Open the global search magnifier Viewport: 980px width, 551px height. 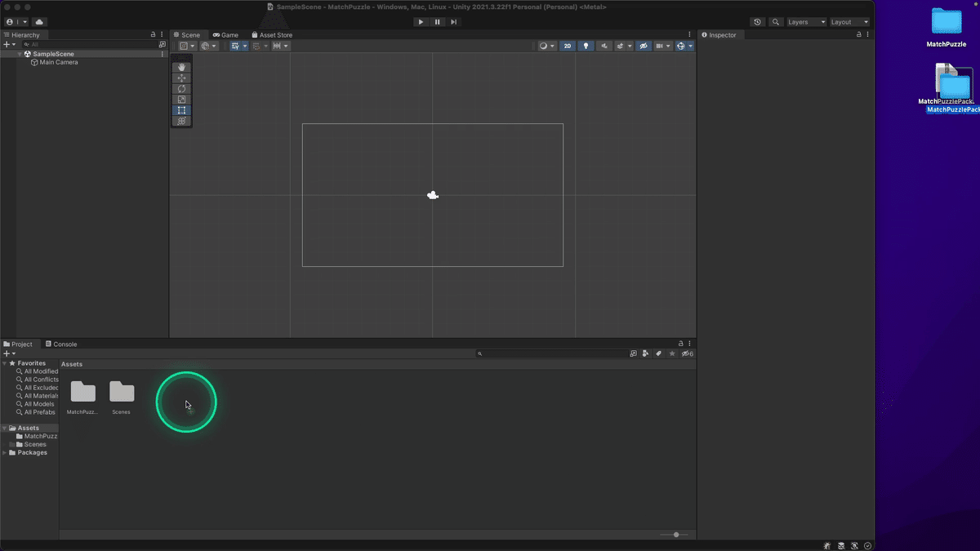[x=776, y=22]
